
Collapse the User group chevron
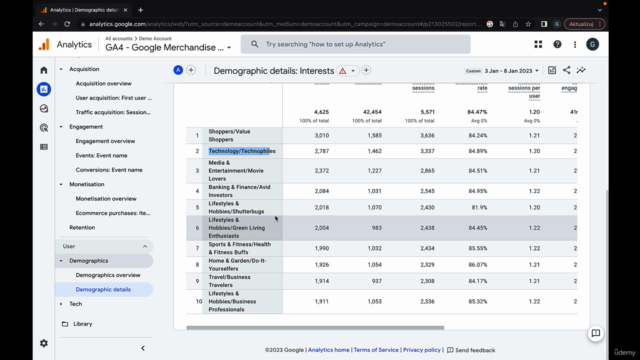145,247
